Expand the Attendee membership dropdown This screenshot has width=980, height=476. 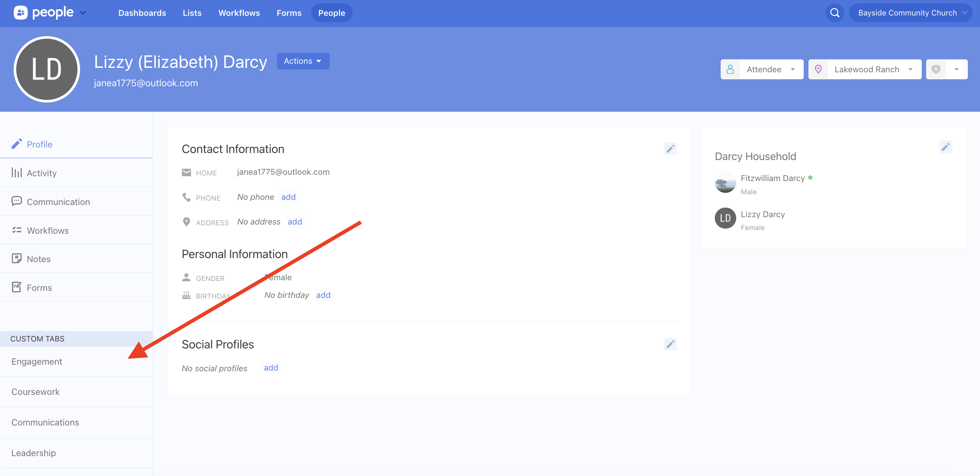tap(762, 69)
